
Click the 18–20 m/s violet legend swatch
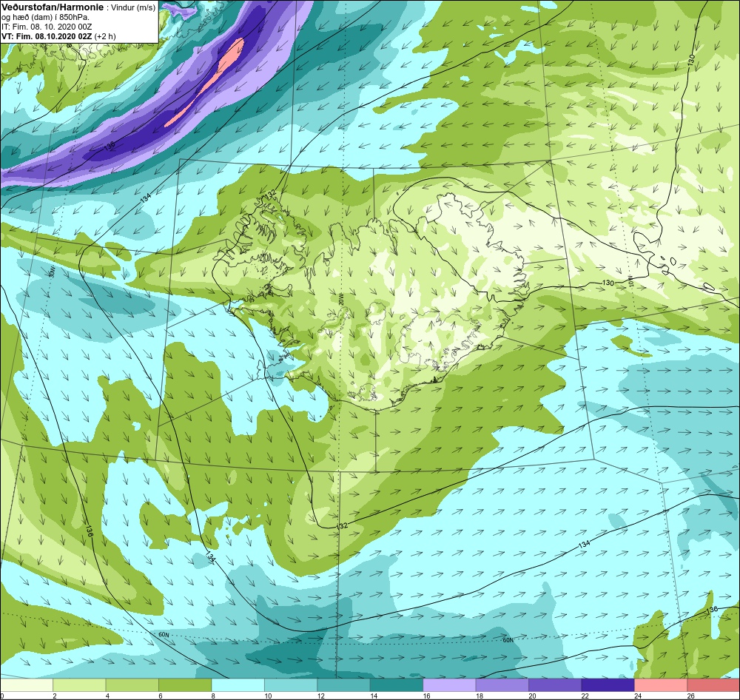[502, 685]
